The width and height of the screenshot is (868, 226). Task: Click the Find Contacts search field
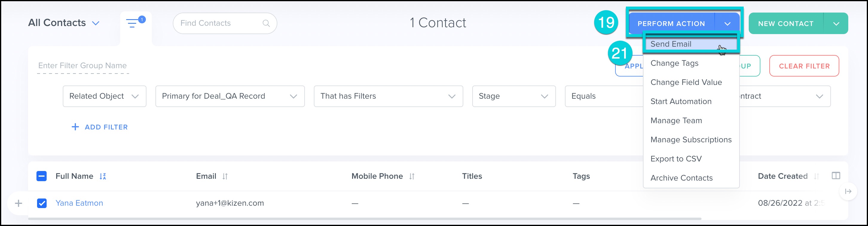coord(219,23)
